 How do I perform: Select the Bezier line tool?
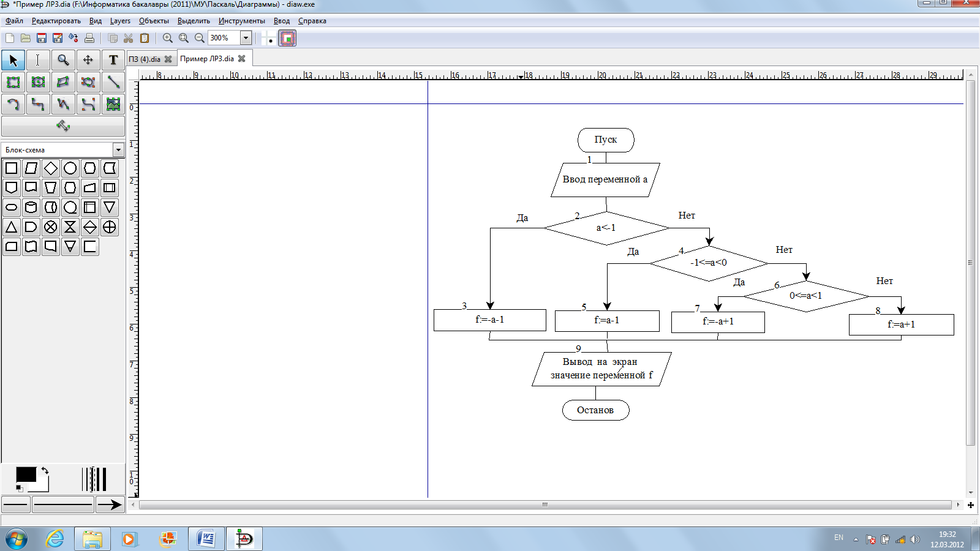tap(88, 104)
